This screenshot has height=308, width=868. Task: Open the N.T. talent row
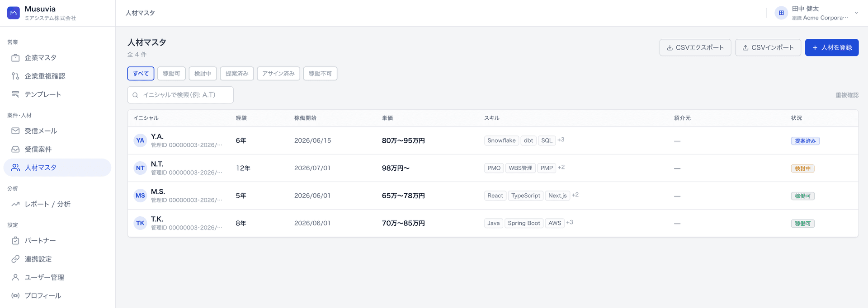493,168
